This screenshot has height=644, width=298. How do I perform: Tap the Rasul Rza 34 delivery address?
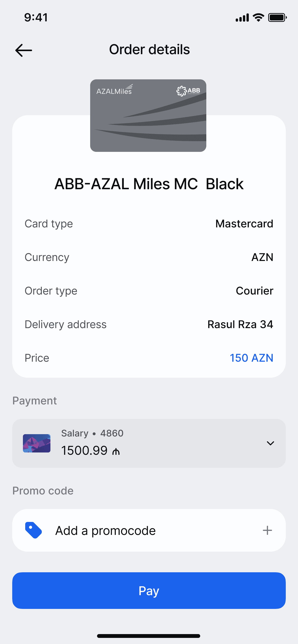tap(240, 324)
